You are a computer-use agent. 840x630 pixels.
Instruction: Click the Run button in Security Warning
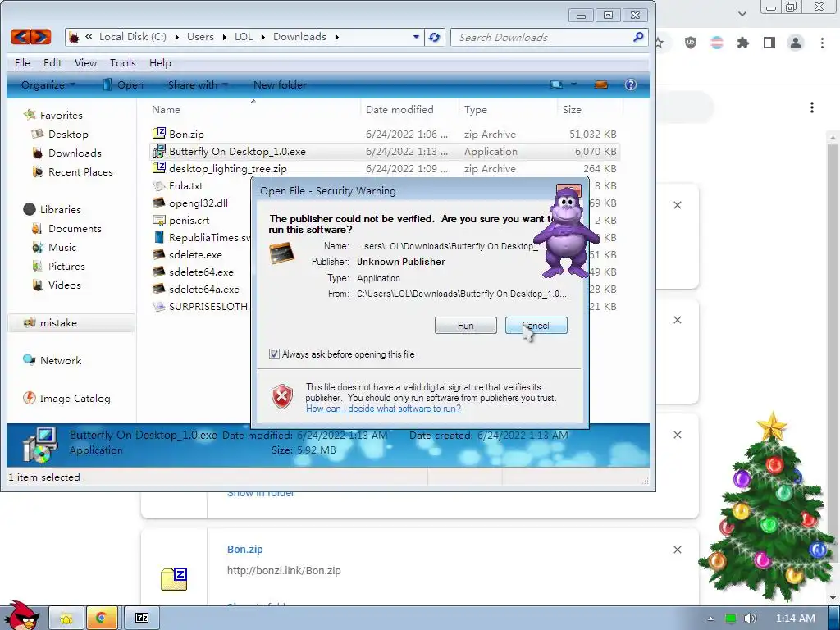(x=466, y=325)
